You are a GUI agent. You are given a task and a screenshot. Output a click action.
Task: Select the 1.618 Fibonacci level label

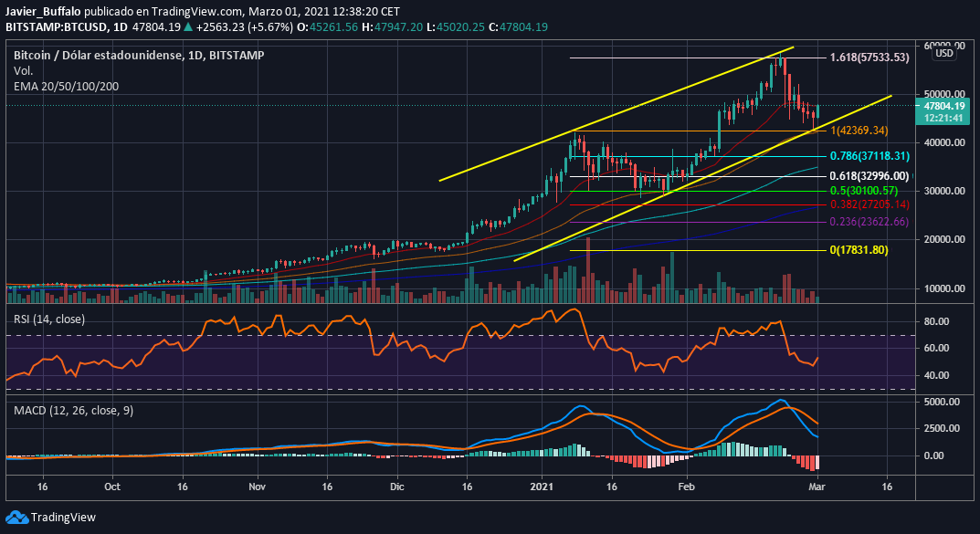[x=869, y=58]
